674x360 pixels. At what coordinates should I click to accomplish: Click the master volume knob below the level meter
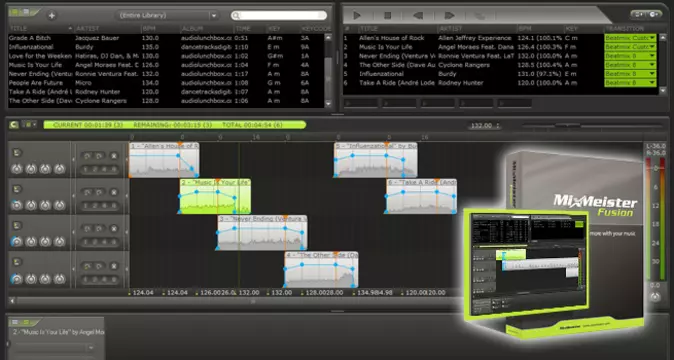coord(655,296)
